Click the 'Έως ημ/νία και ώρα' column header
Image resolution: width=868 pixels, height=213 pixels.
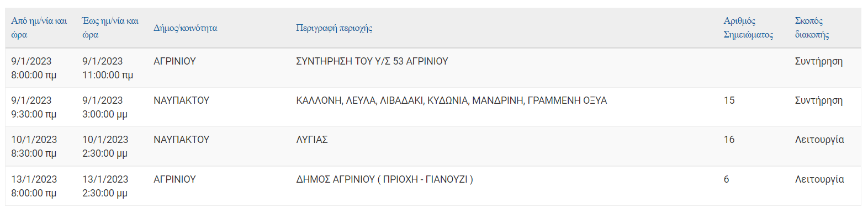[x=110, y=28]
